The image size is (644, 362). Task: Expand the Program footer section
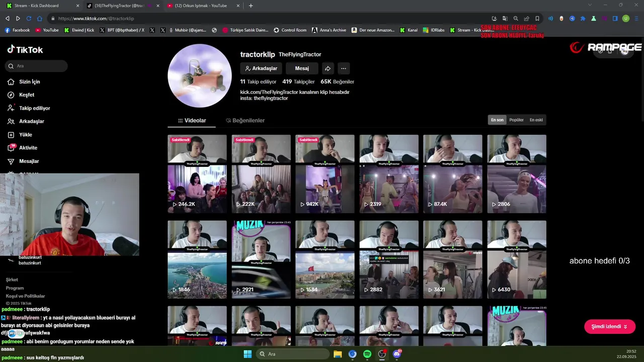tap(15, 288)
